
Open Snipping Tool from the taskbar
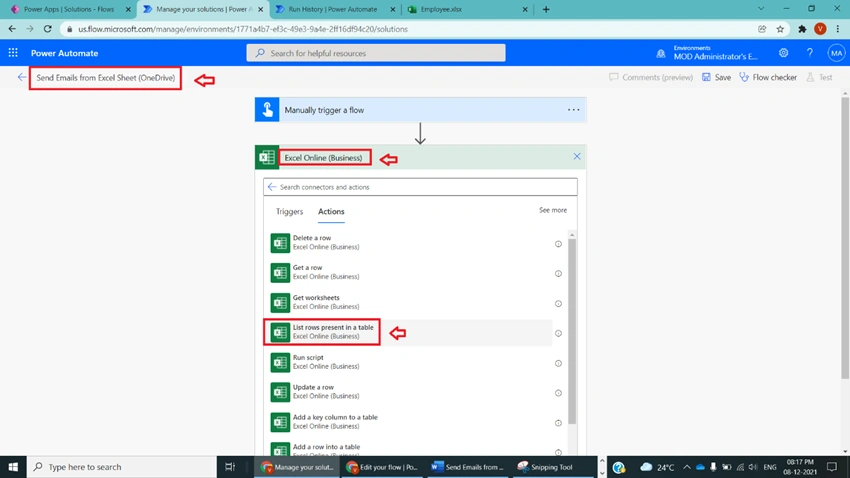[x=552, y=467]
